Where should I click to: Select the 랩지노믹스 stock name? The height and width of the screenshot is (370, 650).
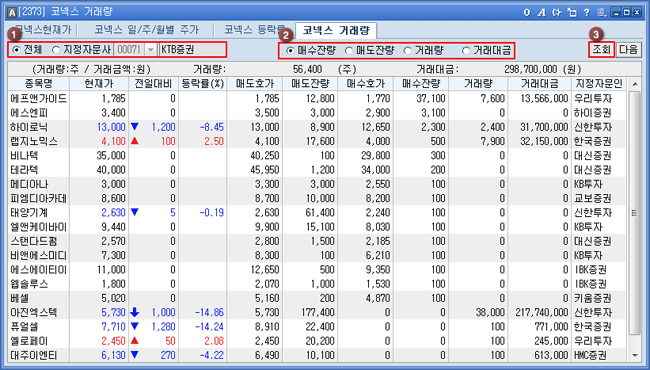[34, 141]
